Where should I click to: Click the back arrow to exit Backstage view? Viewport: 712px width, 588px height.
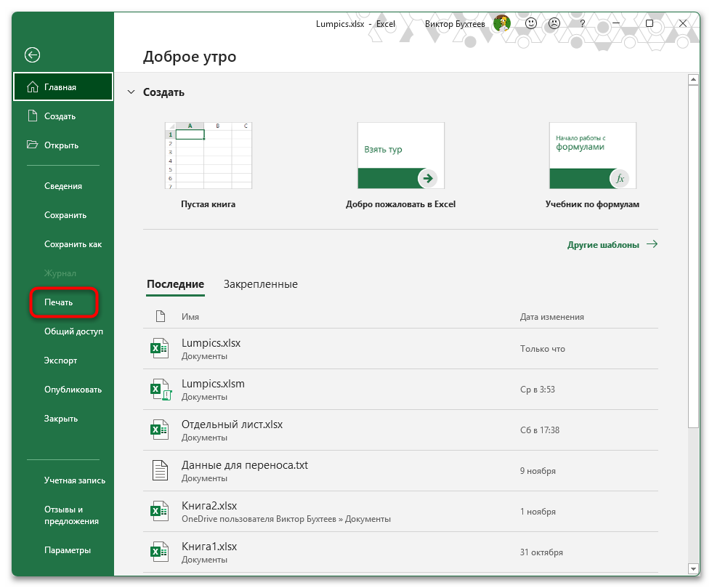(x=33, y=55)
